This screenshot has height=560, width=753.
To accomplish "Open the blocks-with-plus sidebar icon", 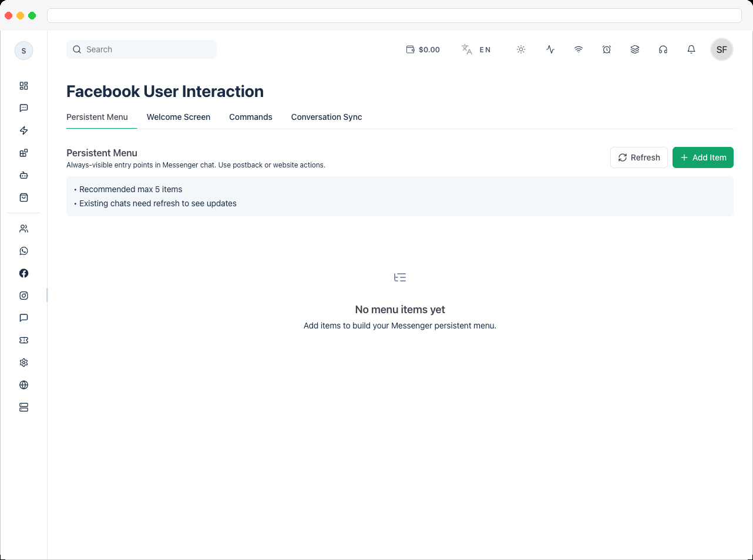I will click(x=23, y=153).
